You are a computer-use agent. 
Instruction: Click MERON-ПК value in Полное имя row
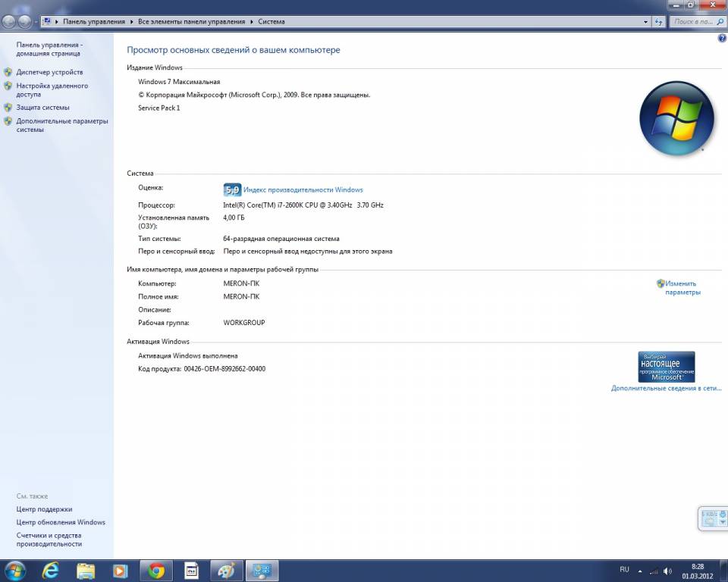coord(241,296)
